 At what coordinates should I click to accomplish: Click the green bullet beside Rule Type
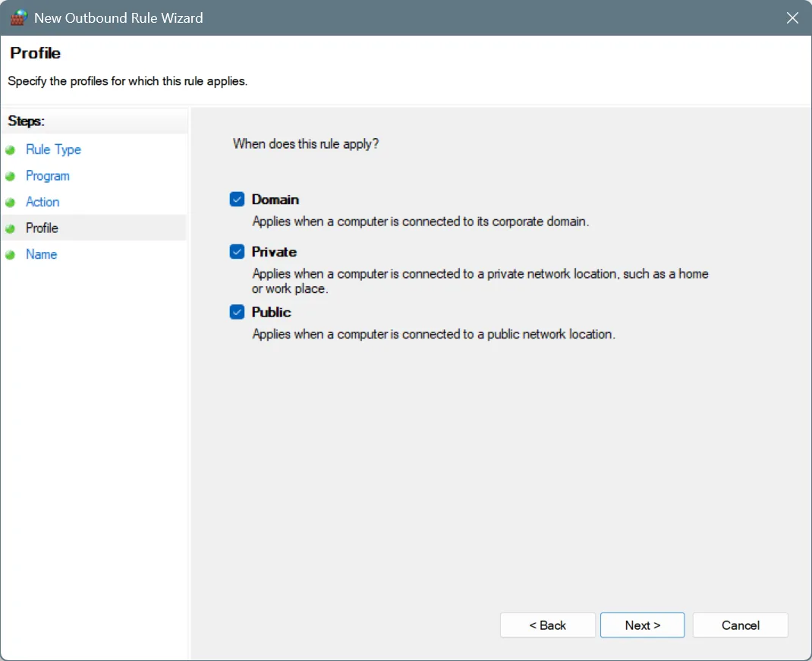coord(11,150)
